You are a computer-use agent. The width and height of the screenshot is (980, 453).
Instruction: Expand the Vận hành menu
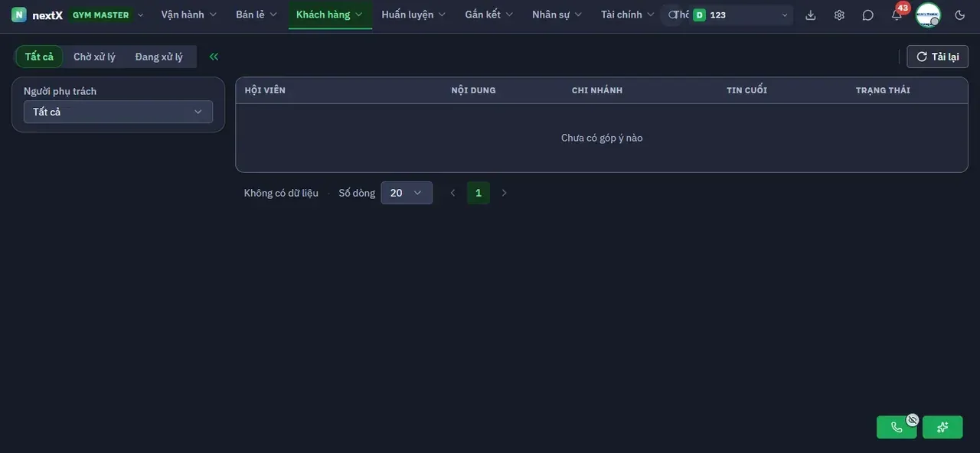click(x=189, y=15)
